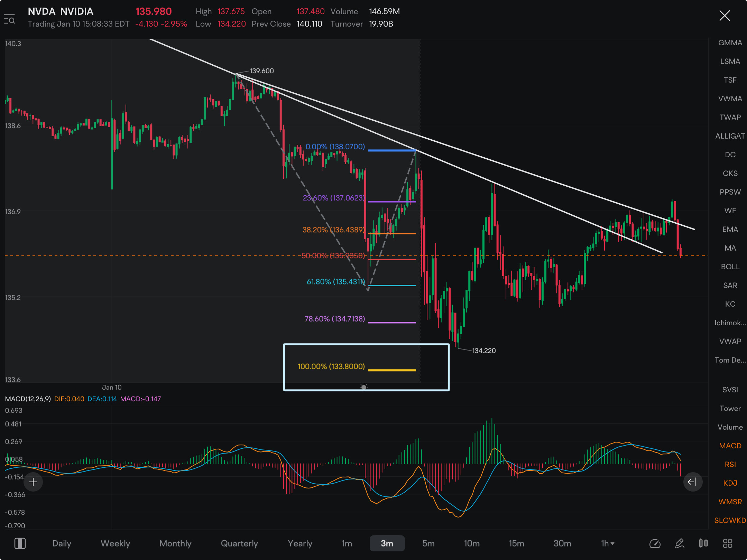Click the DIF:0.040 value label
This screenshot has width=747, height=560.
pyautogui.click(x=69, y=399)
